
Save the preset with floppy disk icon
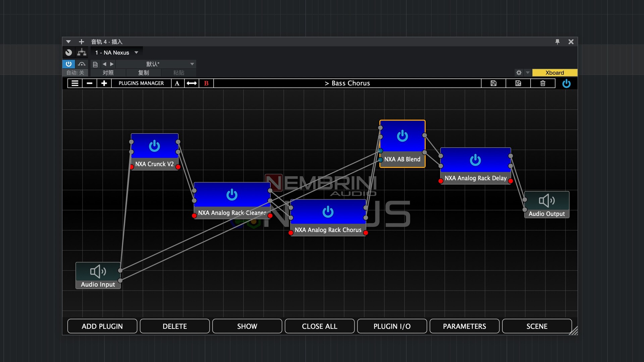493,83
